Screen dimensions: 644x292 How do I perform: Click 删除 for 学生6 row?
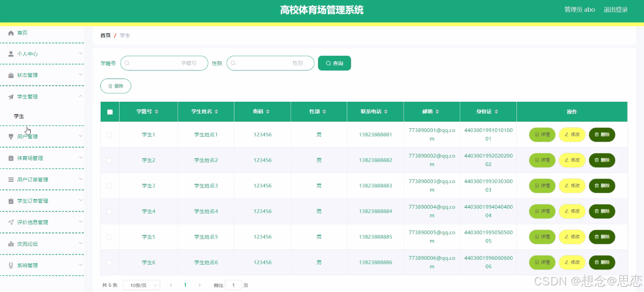(602, 263)
